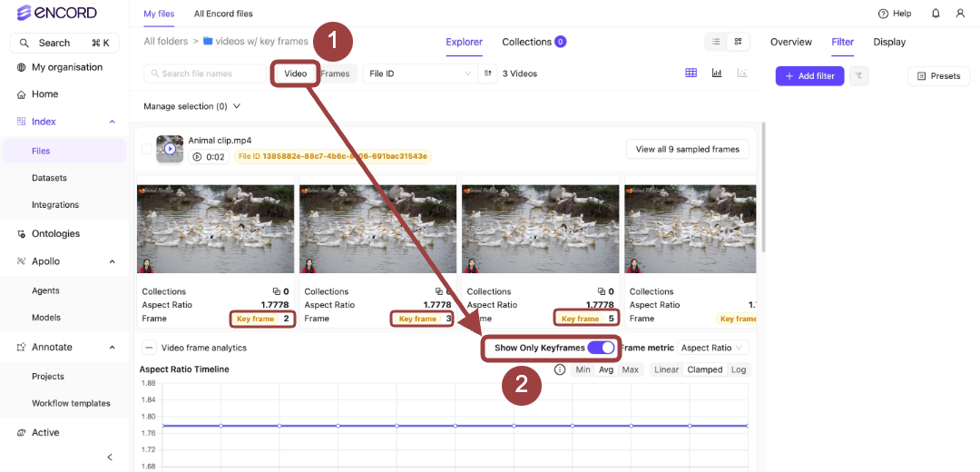
Task: Switch to My files tab
Action: [x=159, y=13]
